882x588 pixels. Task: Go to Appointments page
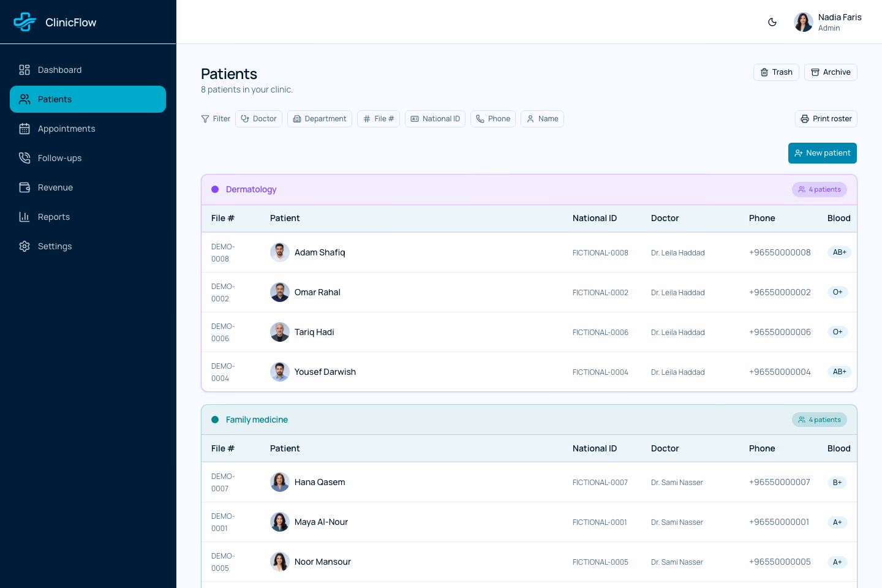click(x=88, y=129)
